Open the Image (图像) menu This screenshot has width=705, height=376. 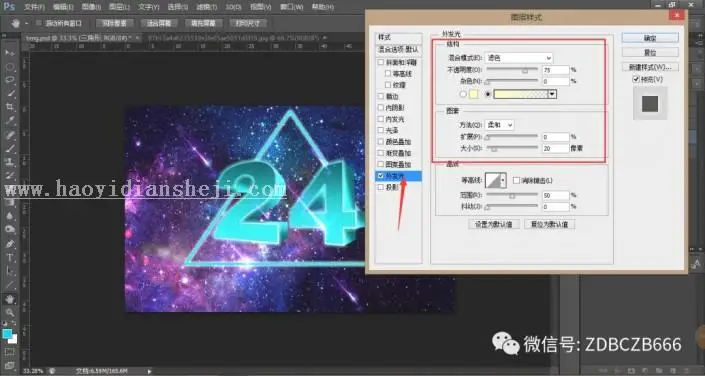pos(91,7)
